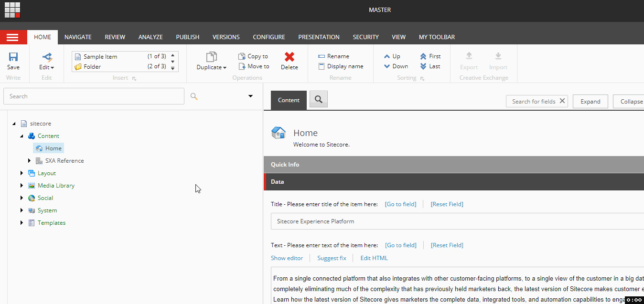The width and height of the screenshot is (644, 304).
Task: Open the Sitecore launchpad grid icon
Action: click(x=12, y=10)
